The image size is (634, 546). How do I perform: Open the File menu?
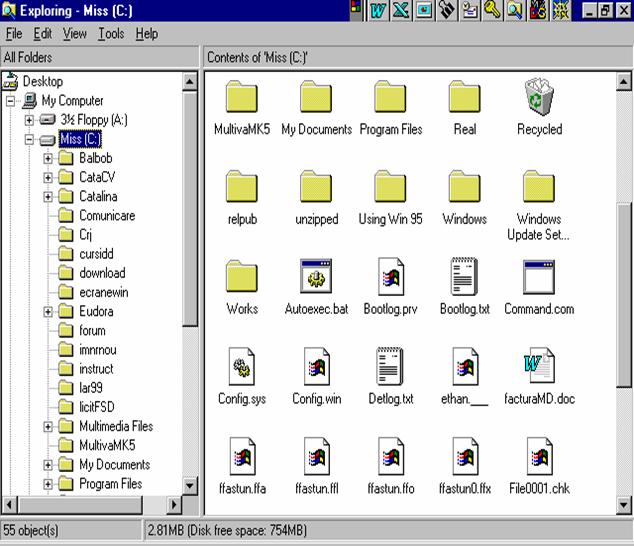(x=14, y=34)
